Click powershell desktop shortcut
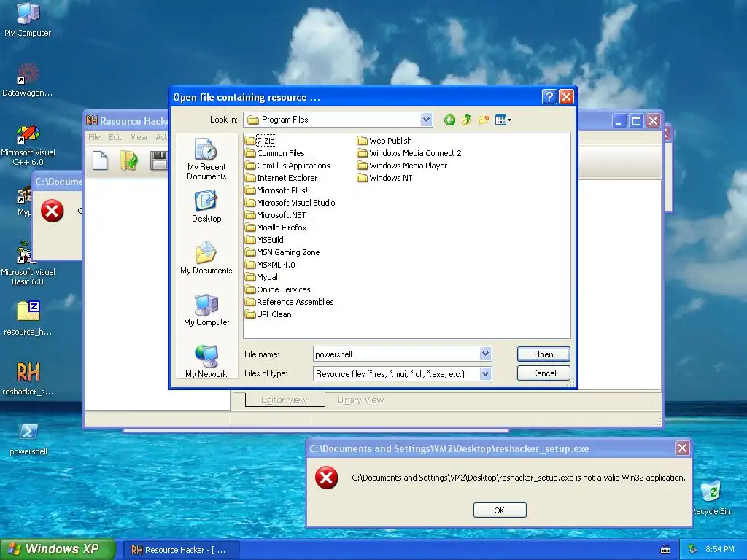 click(28, 439)
